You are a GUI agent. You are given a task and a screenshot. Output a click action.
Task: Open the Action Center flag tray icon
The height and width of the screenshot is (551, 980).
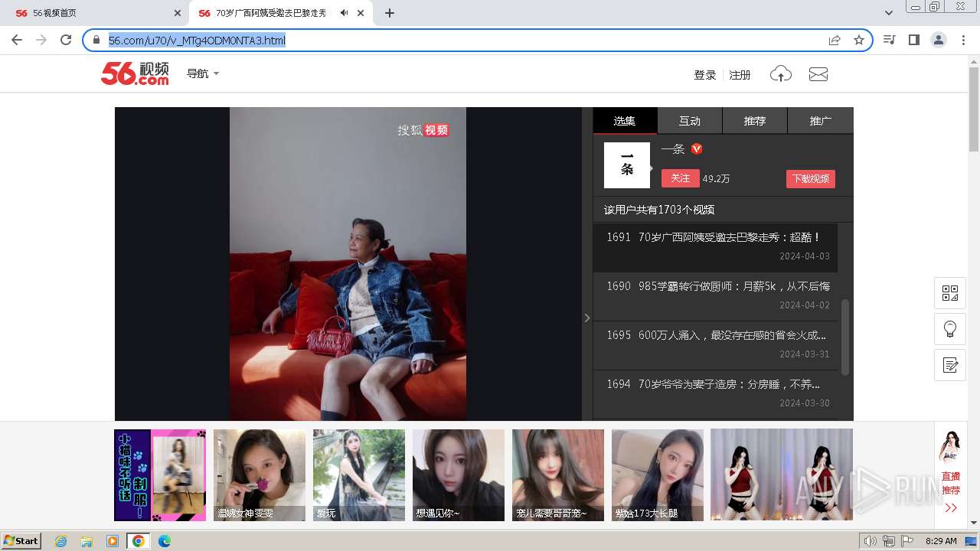click(907, 541)
